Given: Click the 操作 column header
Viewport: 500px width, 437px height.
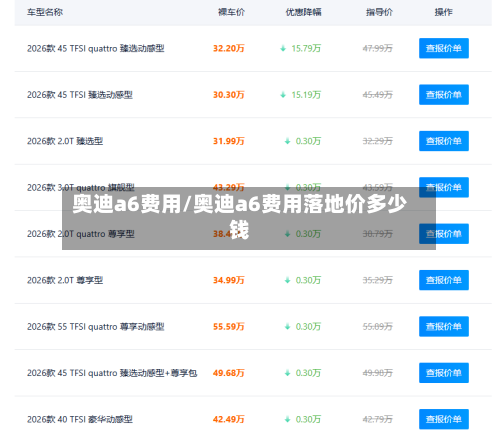Looking at the screenshot, I should click(444, 12).
